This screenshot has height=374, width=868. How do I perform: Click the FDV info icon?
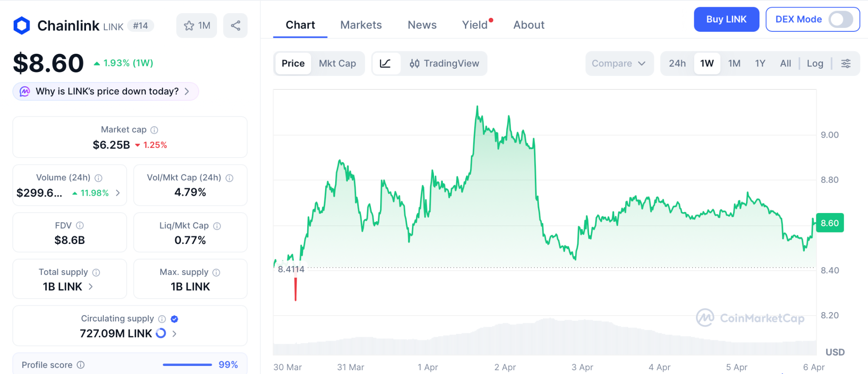(x=80, y=225)
